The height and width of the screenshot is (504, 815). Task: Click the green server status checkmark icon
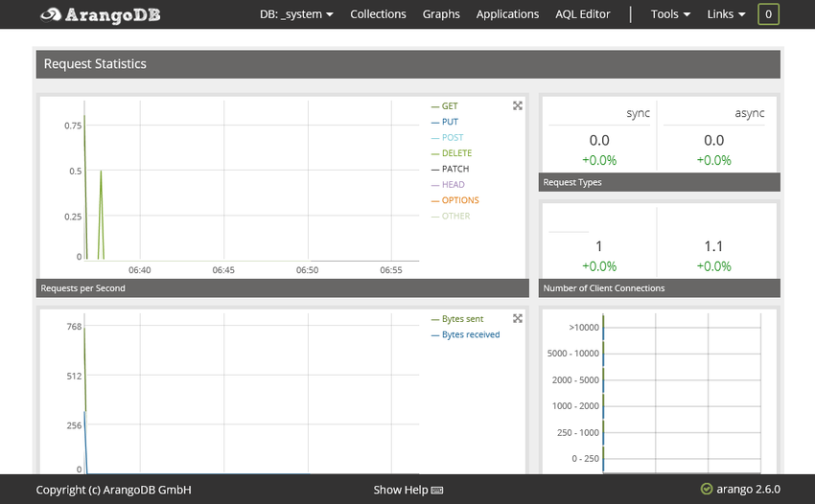[x=707, y=489]
